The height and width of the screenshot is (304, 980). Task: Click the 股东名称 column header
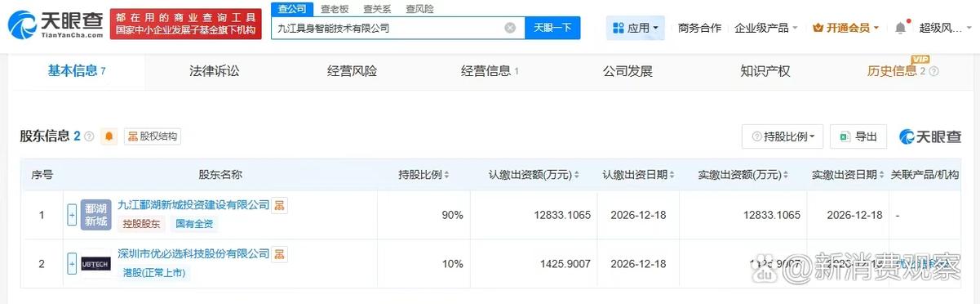click(x=220, y=175)
